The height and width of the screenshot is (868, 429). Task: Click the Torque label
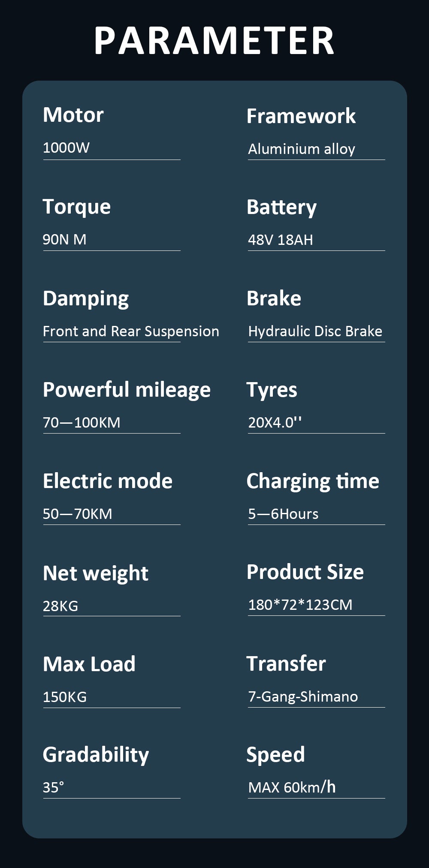[x=77, y=207]
